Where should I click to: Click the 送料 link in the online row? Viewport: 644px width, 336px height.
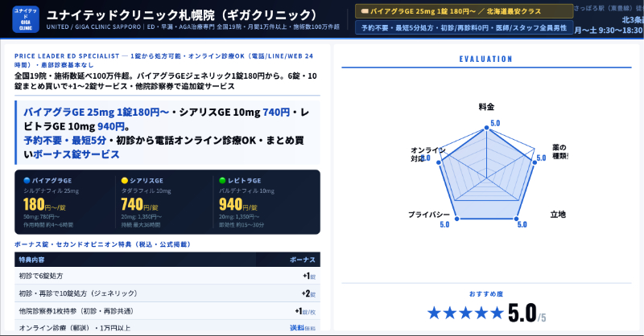(x=297, y=327)
